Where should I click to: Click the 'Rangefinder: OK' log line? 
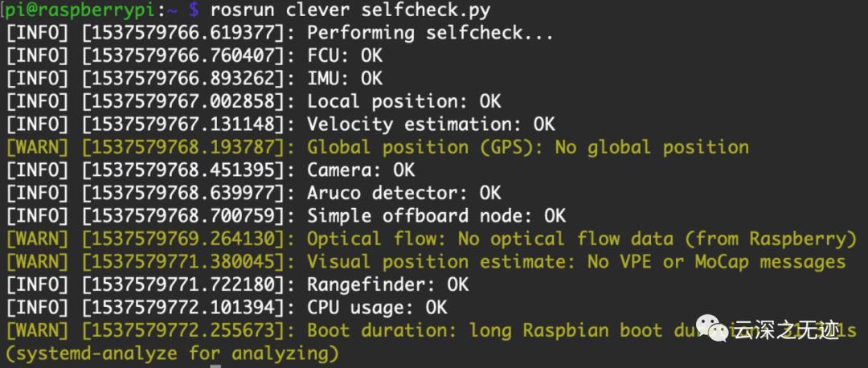[x=388, y=285]
